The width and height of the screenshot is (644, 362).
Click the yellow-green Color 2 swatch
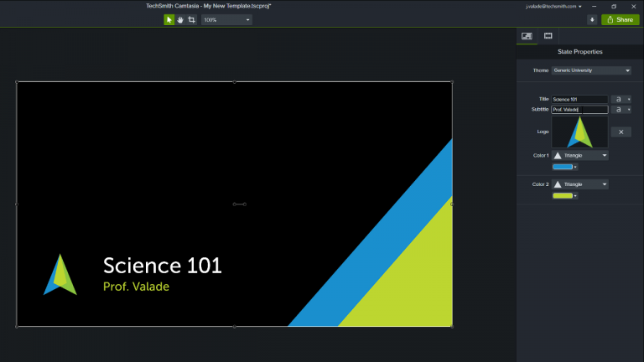click(563, 196)
